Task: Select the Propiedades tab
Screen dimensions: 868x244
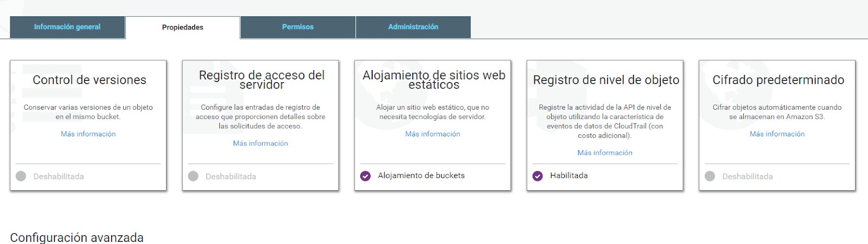Action: (x=183, y=28)
